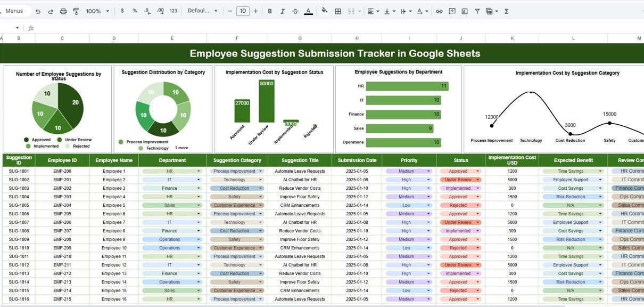This screenshot has width=644, height=307.
Task: Click the Undo icon in toolbar
Action: click(x=38, y=11)
